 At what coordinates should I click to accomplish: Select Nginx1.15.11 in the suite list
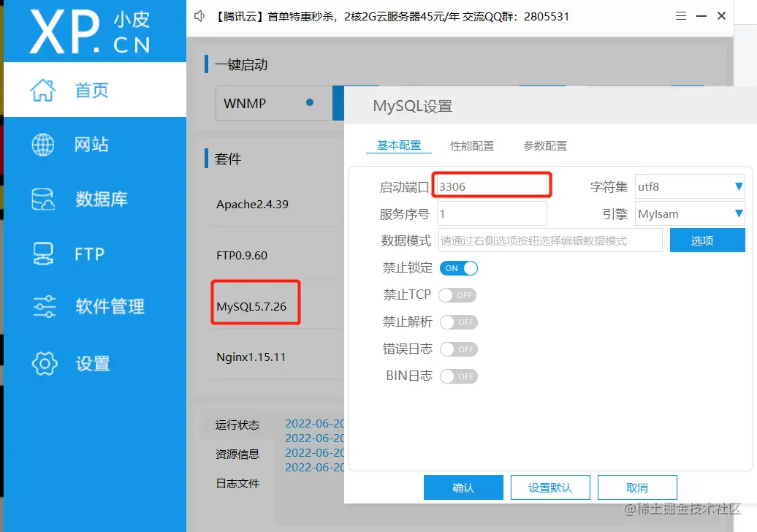tap(251, 357)
